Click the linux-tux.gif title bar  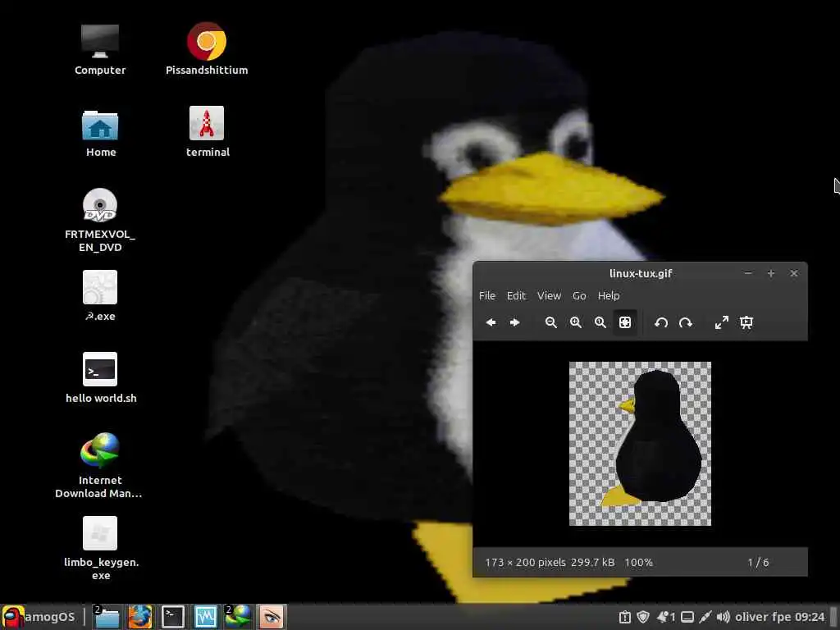point(641,273)
